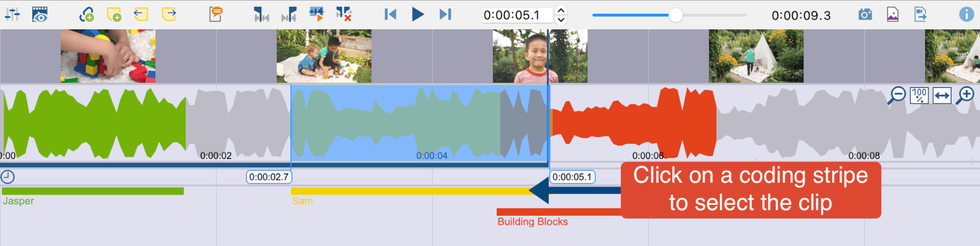Viewport: 980px width, 246px height.
Task: Click the playback position slider handle
Action: pos(675,15)
